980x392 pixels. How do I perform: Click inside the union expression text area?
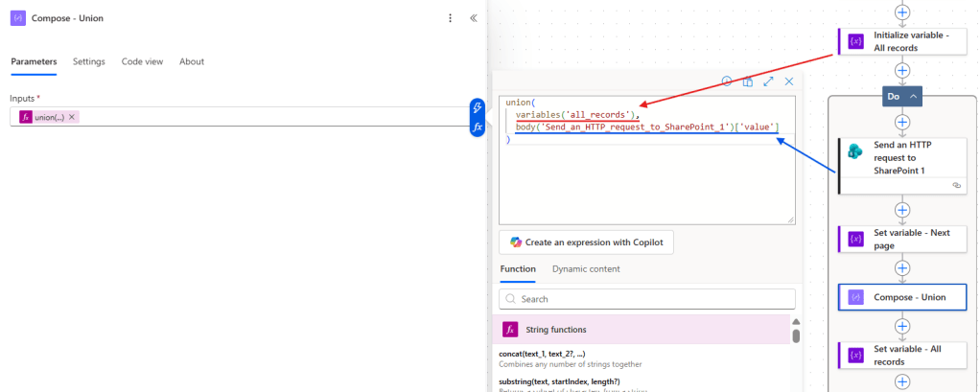tap(647, 160)
